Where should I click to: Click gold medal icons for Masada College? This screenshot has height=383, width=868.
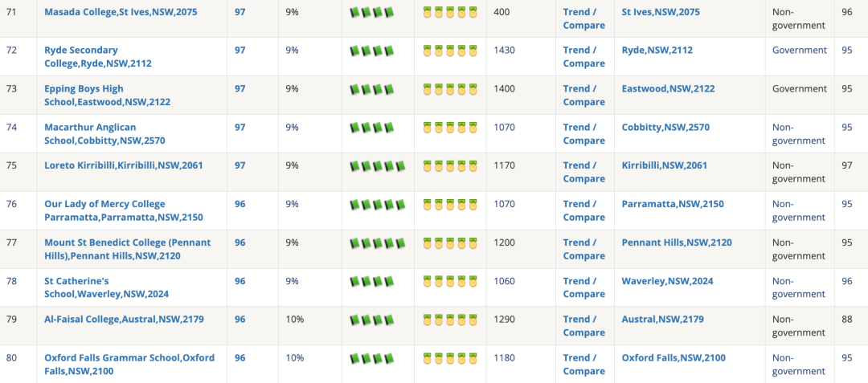(450, 12)
